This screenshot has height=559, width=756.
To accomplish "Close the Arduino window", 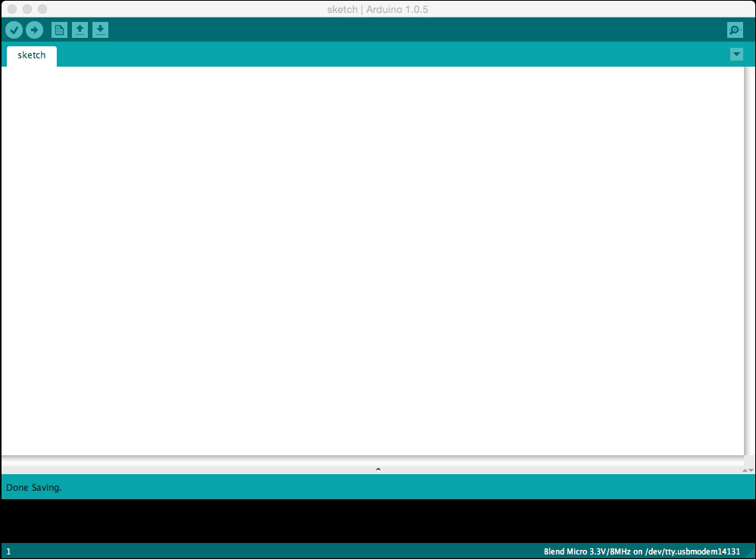I will pyautogui.click(x=12, y=9).
